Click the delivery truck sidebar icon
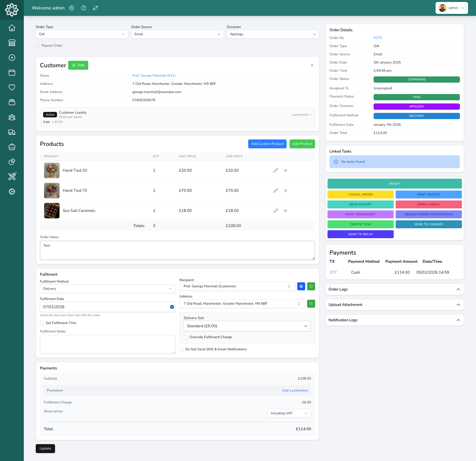 [12, 132]
